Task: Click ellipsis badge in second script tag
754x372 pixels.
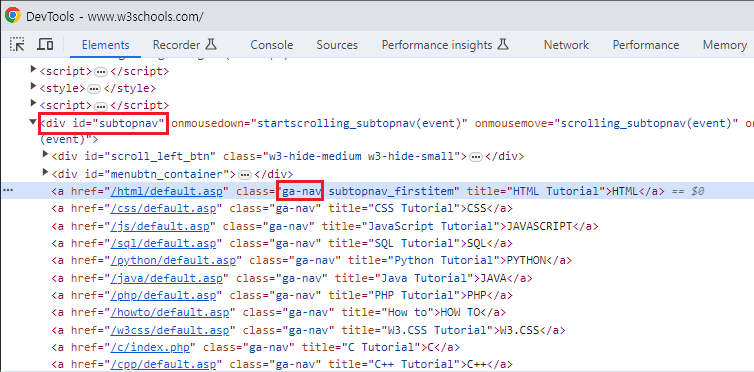Action: pos(101,106)
